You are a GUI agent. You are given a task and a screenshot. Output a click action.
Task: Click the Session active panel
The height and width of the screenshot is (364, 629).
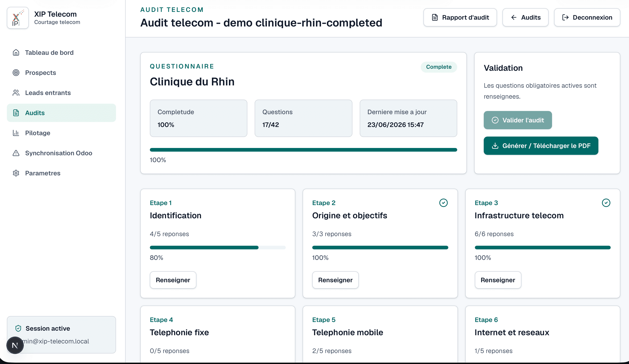(61, 335)
